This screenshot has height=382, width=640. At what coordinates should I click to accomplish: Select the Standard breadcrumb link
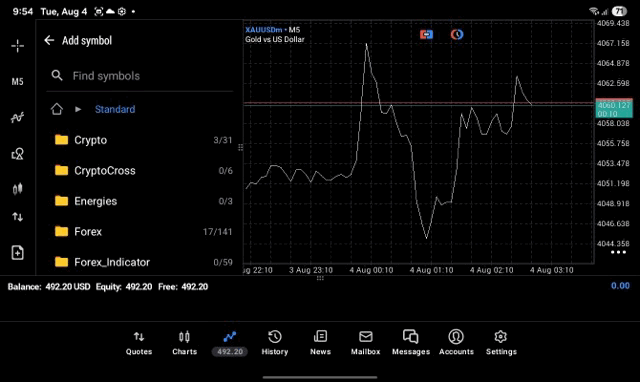[x=115, y=109]
